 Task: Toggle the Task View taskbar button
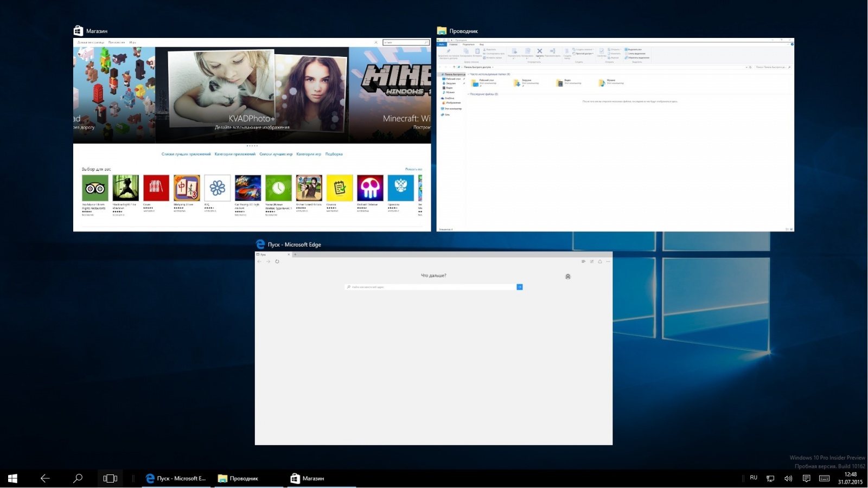click(110, 478)
